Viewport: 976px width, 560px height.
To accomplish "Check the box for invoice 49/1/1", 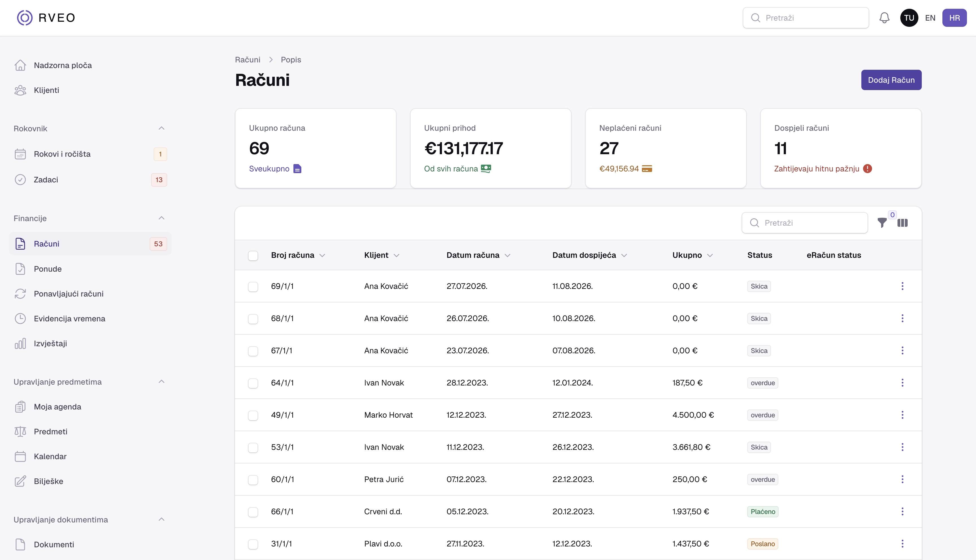I will pyautogui.click(x=253, y=415).
